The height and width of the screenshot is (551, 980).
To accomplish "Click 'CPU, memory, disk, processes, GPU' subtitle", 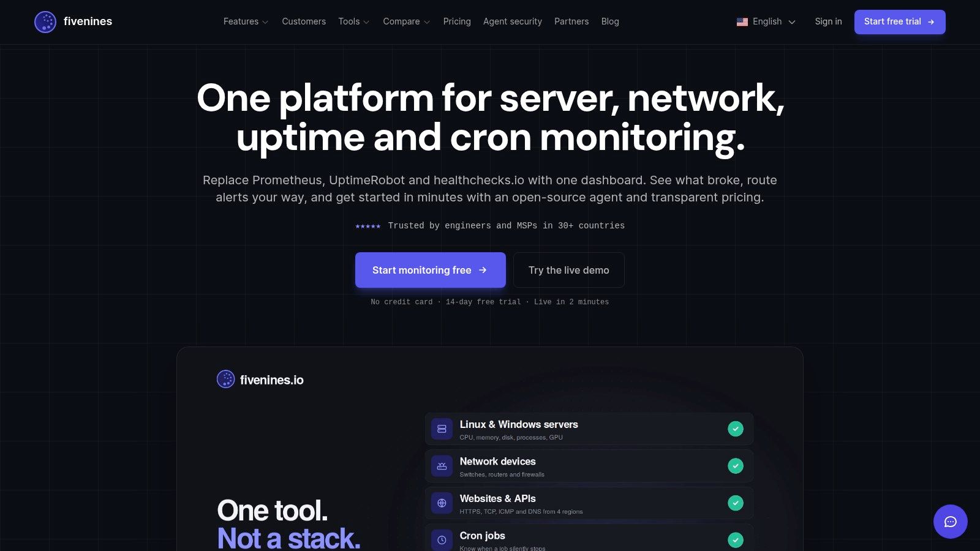I will 511,437.
